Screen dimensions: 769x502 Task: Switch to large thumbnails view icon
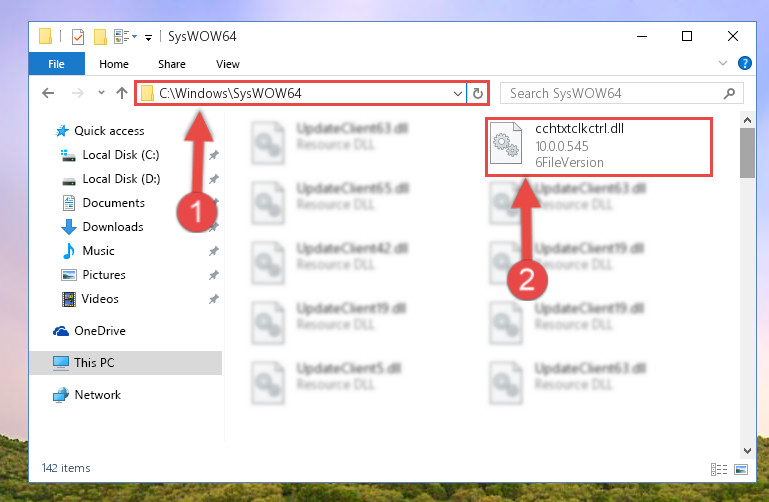741,469
